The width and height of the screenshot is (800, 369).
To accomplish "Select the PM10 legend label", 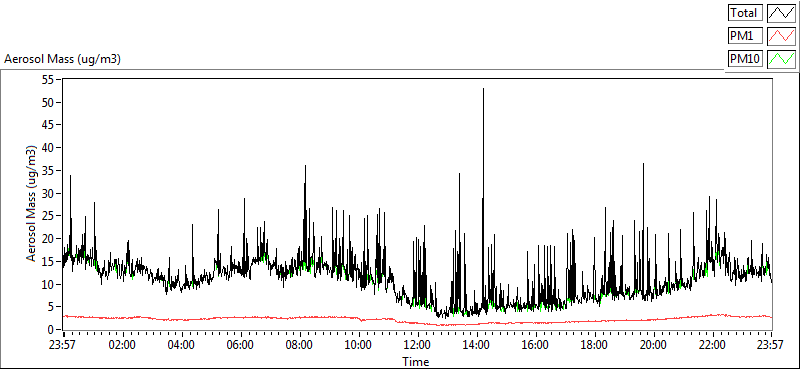I will point(745,59).
